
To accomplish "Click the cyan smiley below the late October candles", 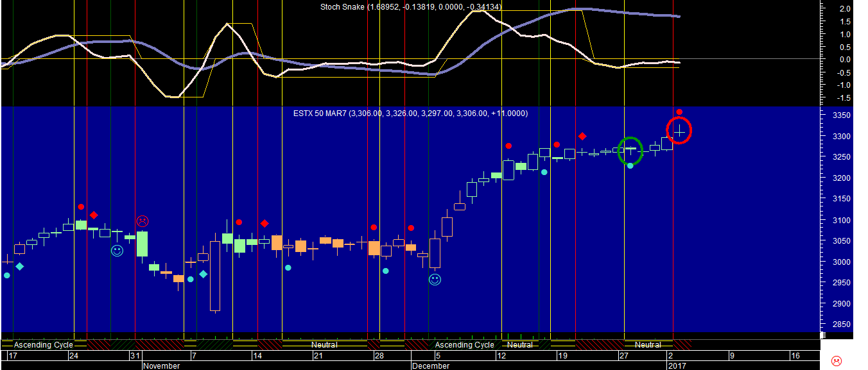I will click(117, 251).
